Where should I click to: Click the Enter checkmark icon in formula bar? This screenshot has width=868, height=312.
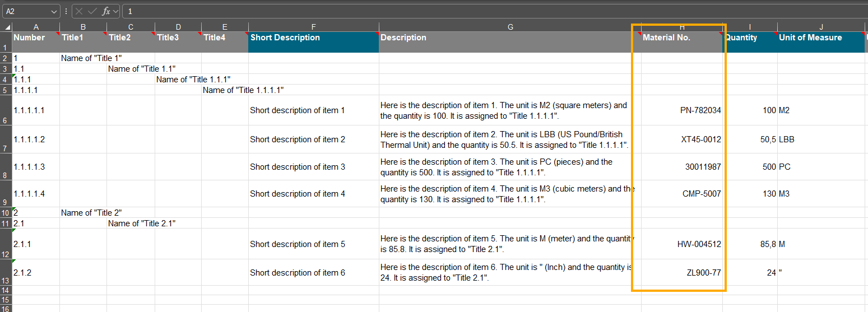click(x=92, y=11)
